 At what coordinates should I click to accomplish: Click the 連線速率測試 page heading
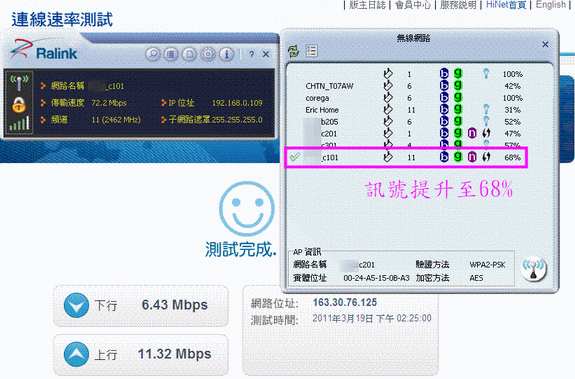[62, 20]
